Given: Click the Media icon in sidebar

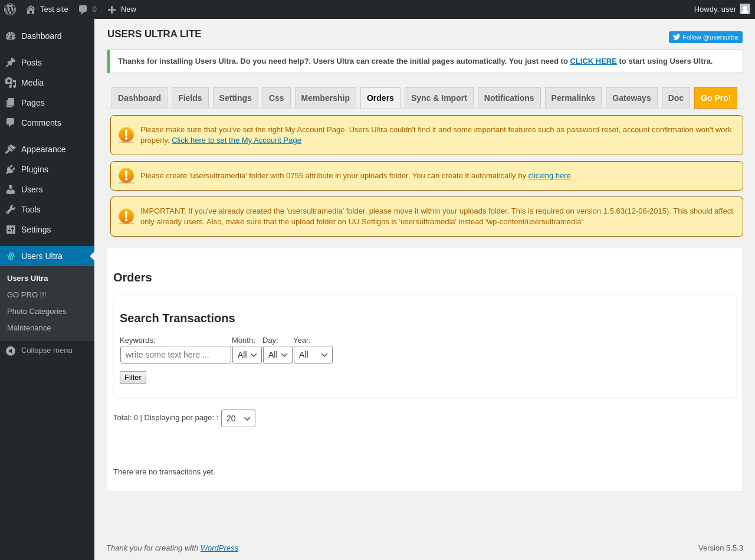Looking at the screenshot, I should 11,83.
